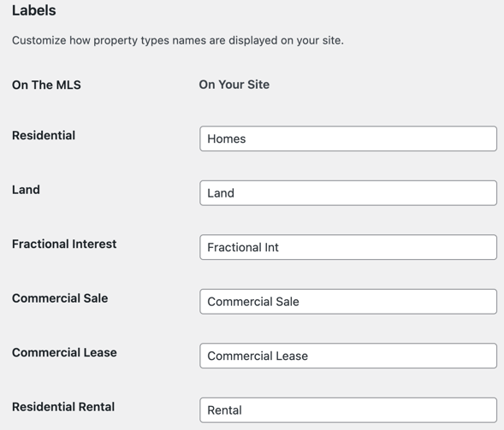Place cursor on Fractional Int value text
The height and width of the screenshot is (430, 504).
pos(243,247)
